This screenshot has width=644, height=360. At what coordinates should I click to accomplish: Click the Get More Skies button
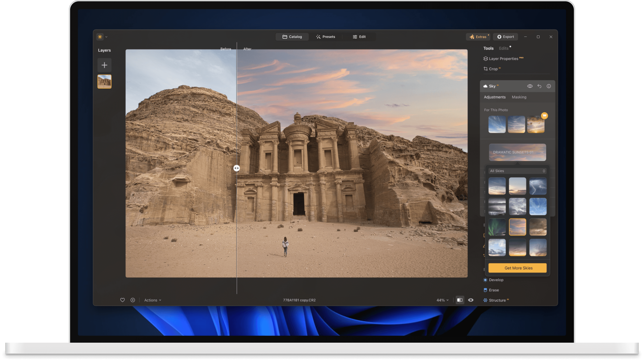tap(517, 268)
